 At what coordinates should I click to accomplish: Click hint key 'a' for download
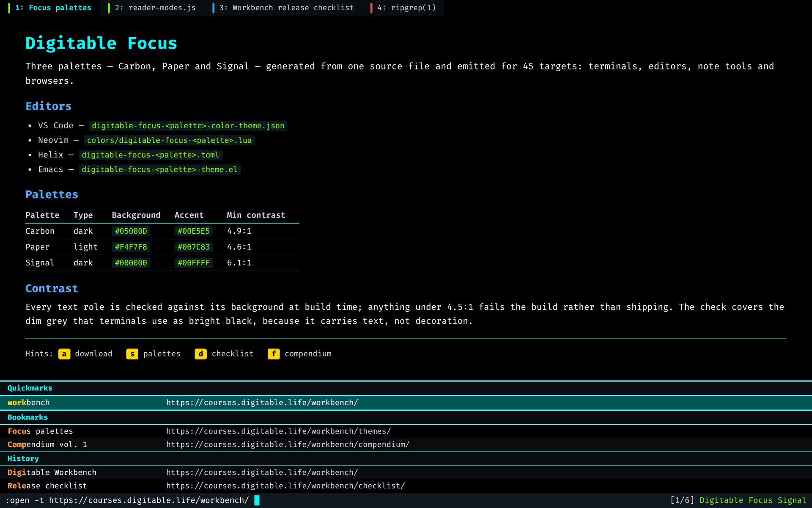[x=64, y=354]
